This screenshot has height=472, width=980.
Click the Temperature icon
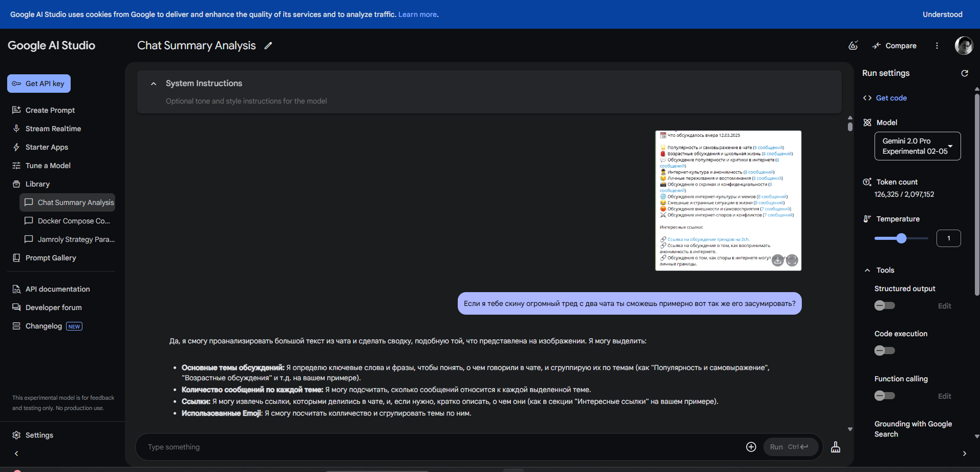pos(867,219)
